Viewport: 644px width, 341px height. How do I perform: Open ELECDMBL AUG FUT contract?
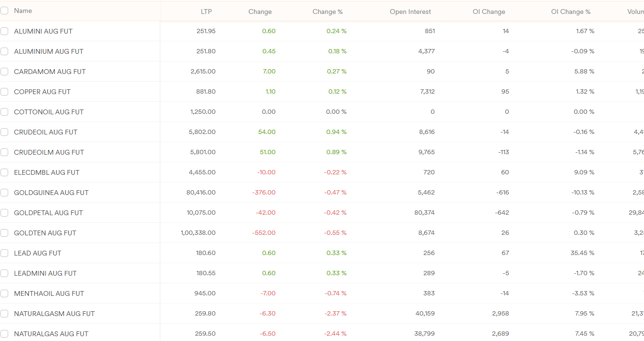pyautogui.click(x=47, y=172)
